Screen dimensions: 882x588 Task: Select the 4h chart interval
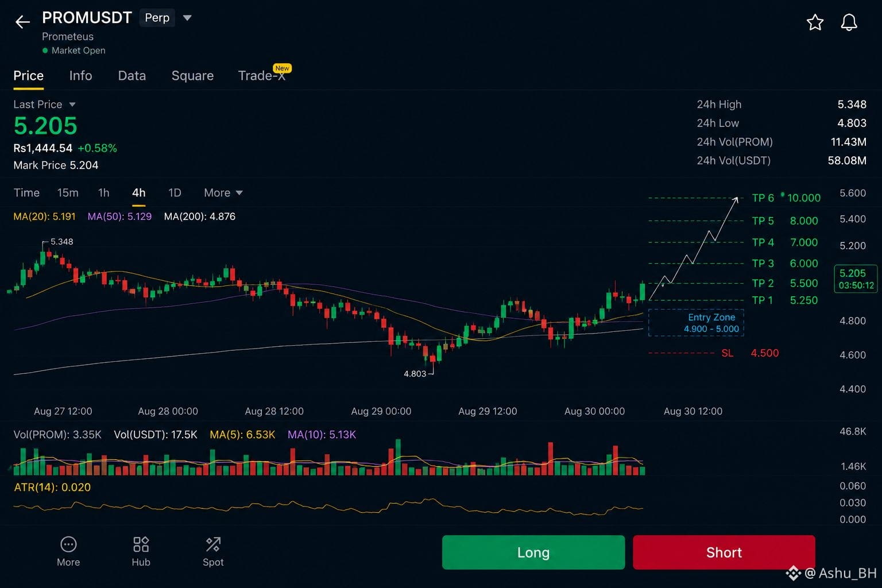point(138,193)
